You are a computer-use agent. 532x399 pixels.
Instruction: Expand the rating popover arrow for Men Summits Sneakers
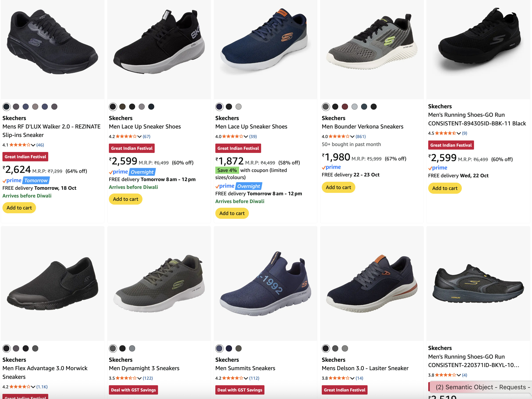pyautogui.click(x=246, y=378)
